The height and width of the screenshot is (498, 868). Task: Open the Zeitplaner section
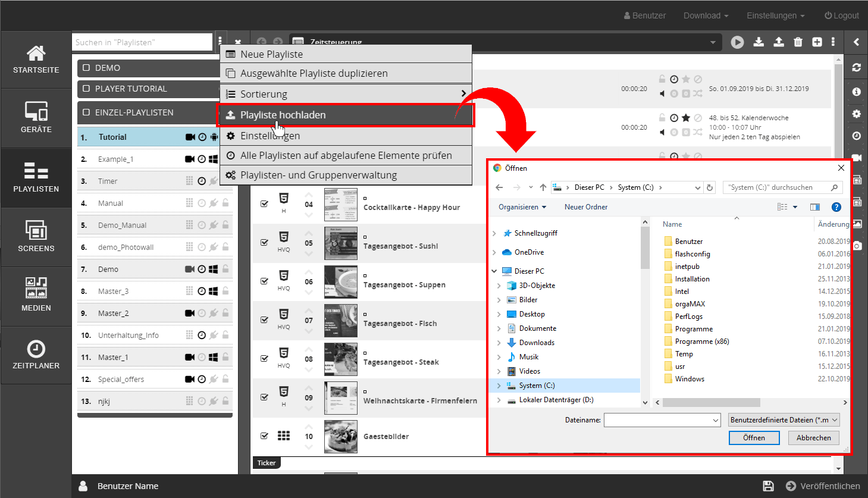click(x=36, y=355)
